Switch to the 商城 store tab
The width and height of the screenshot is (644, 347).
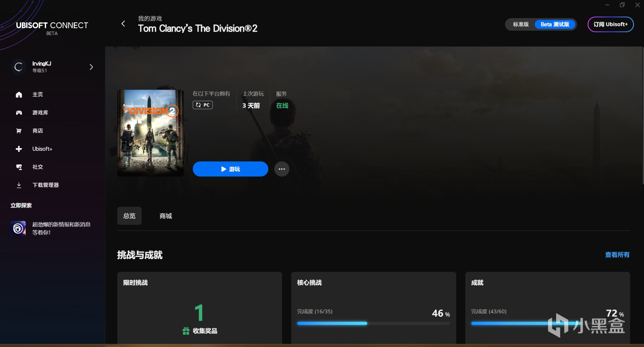pyautogui.click(x=166, y=216)
